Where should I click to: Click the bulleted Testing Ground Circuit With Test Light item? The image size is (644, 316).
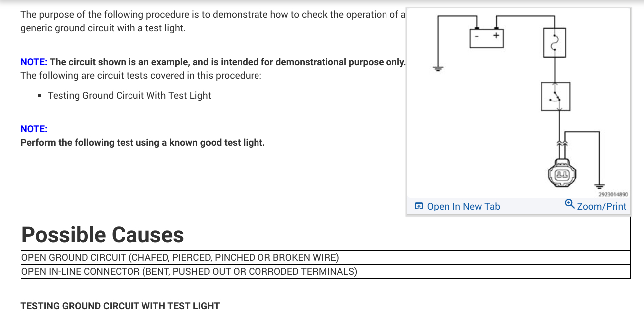pyautogui.click(x=129, y=96)
